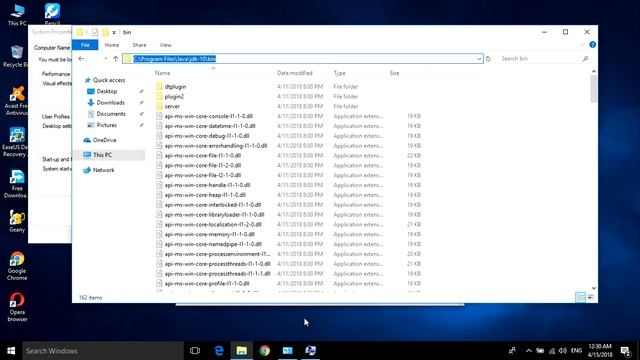Screen dimensions: 640x360
Task: Select api-ms-win-core-debug-l1-1-0.dll file
Action: pos(207,136)
